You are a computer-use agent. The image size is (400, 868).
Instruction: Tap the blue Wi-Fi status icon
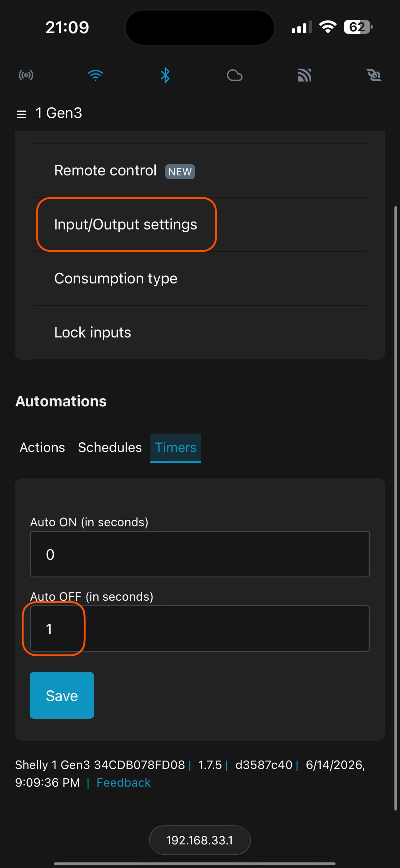pos(95,75)
